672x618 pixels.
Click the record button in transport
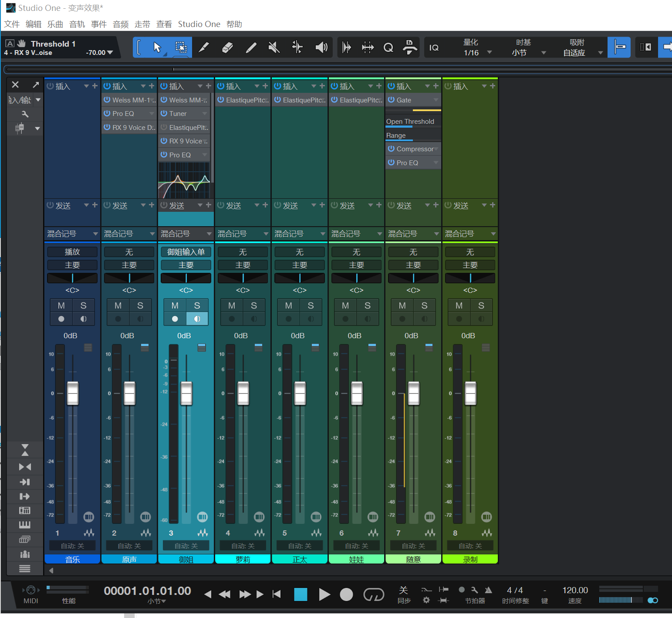[346, 594]
